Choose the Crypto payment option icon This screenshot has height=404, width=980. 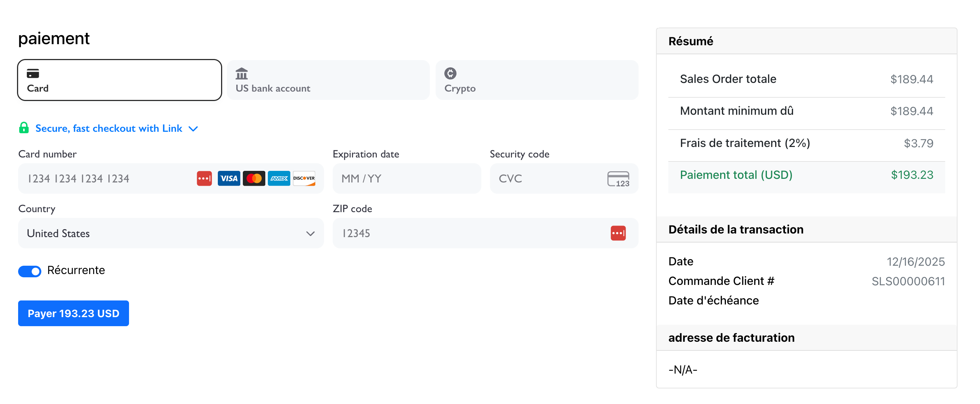point(451,74)
